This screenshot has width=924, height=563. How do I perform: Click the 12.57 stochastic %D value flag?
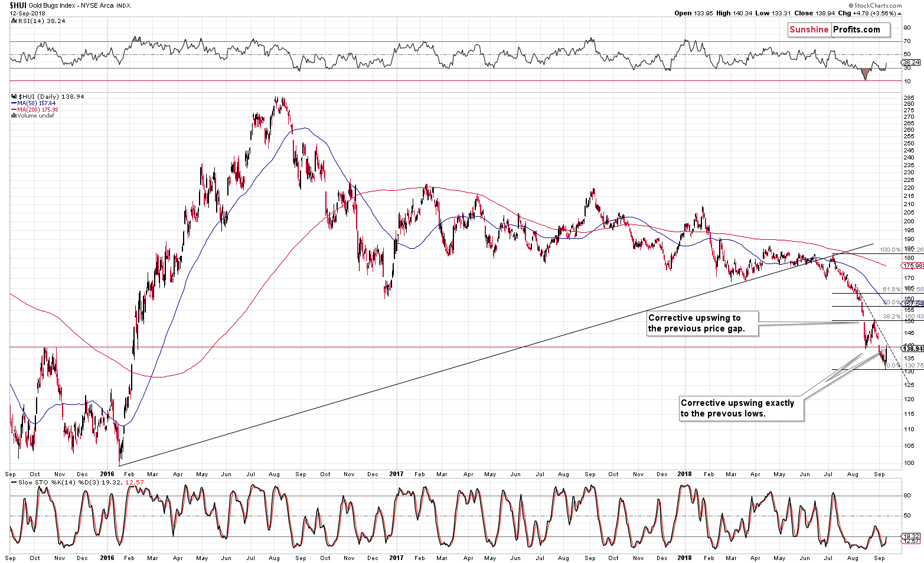tap(911, 541)
